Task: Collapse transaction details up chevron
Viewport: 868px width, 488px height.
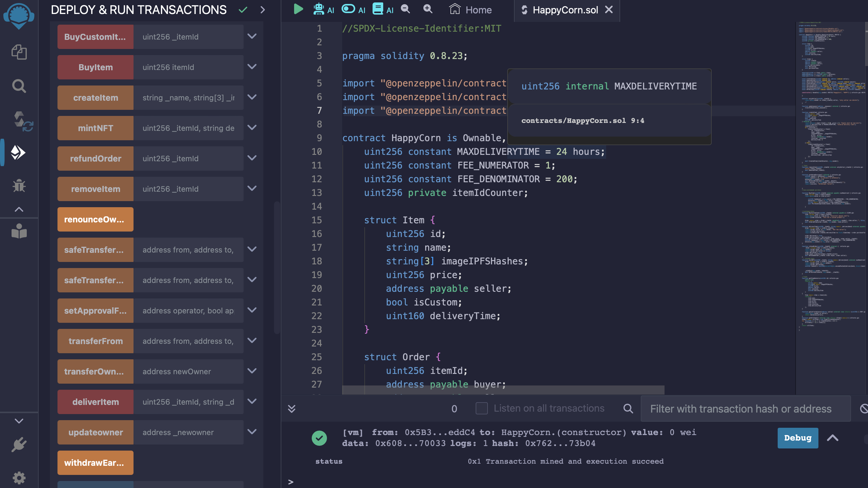Action: (x=833, y=438)
